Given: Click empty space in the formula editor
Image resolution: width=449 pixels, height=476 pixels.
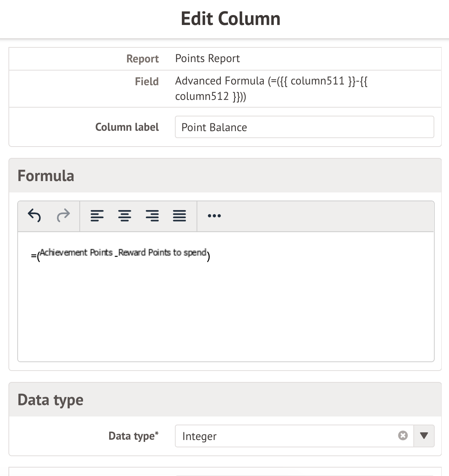Looking at the screenshot, I should tap(226, 312).
